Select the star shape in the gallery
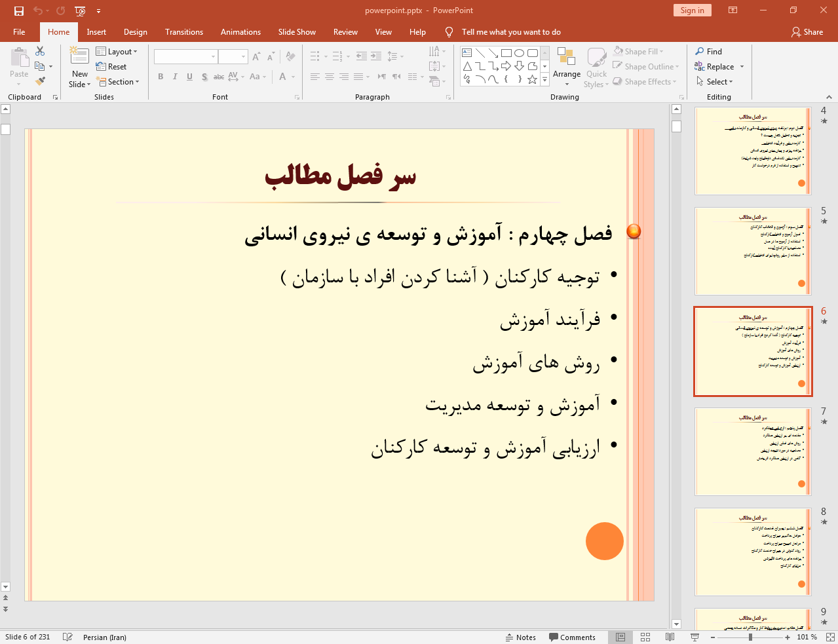The image size is (838, 644). [x=532, y=79]
